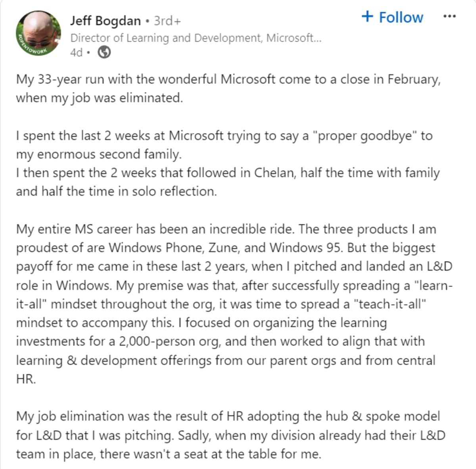This screenshot has height=469, width=476.
Task: Open Jeff Bogdan's profile via his name
Action: tap(105, 21)
